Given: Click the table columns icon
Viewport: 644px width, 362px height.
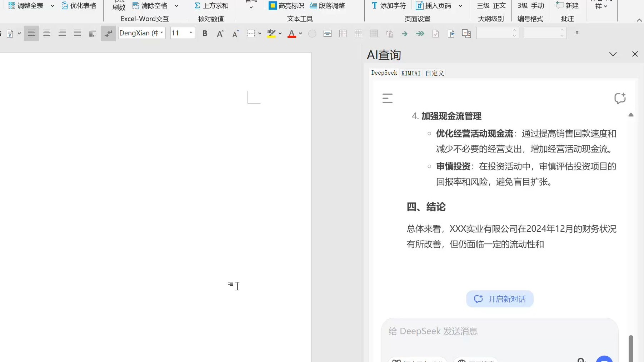Looking at the screenshot, I should (343, 34).
